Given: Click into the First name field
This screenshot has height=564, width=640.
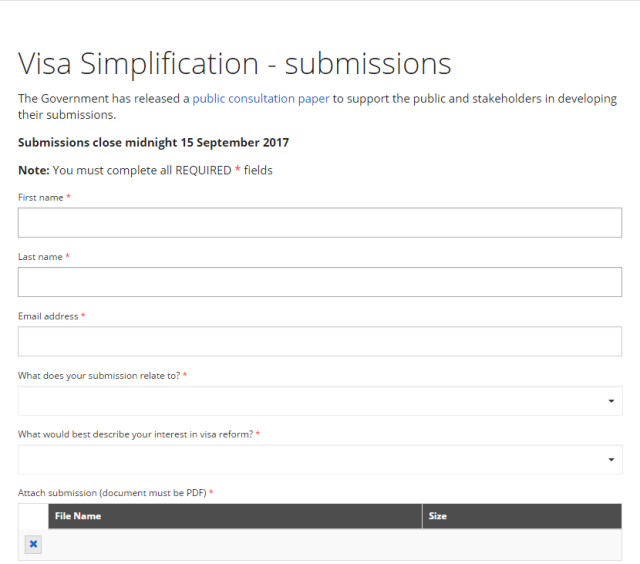Looking at the screenshot, I should [320, 223].
